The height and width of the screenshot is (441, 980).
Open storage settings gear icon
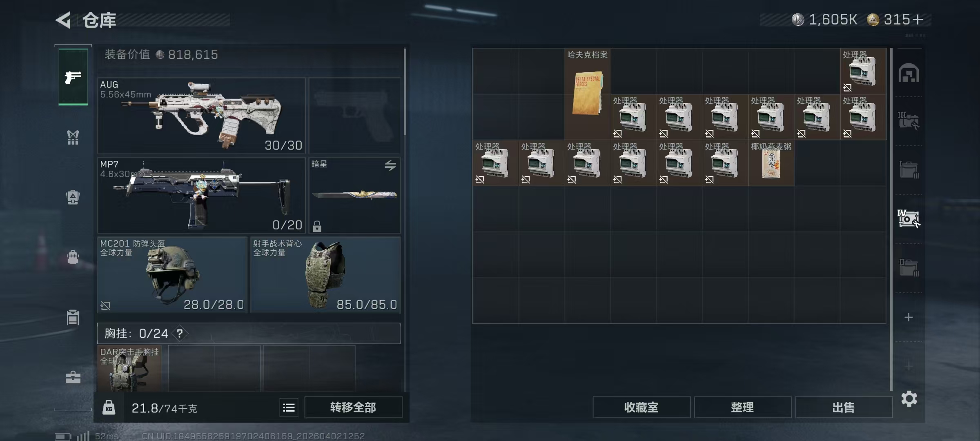point(909,399)
